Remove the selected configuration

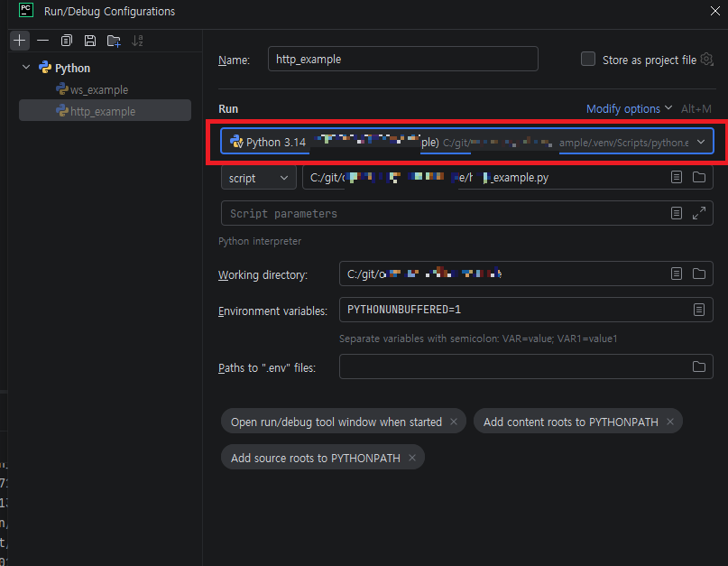click(x=42, y=41)
